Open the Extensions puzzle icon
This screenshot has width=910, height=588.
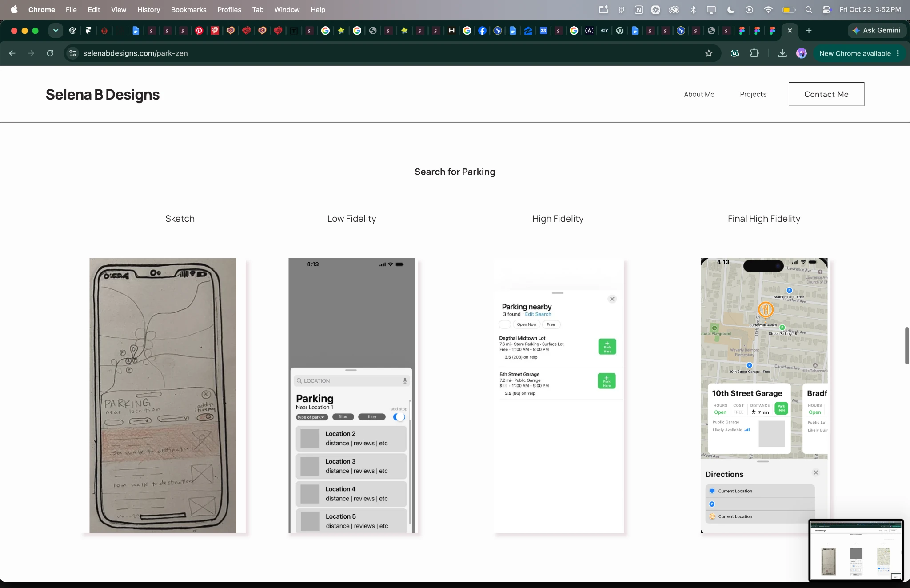[754, 53]
